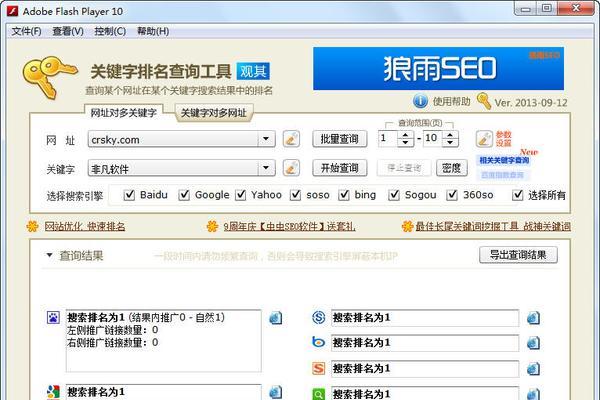Open the 虫虫SEO软件 anniversary link
The width and height of the screenshot is (600, 400).
tap(289, 226)
